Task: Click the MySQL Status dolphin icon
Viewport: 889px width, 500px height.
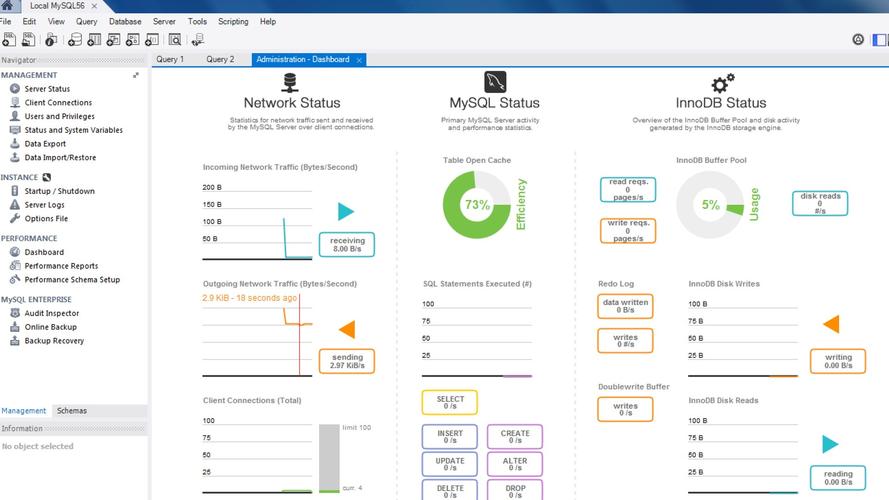Action: click(495, 82)
